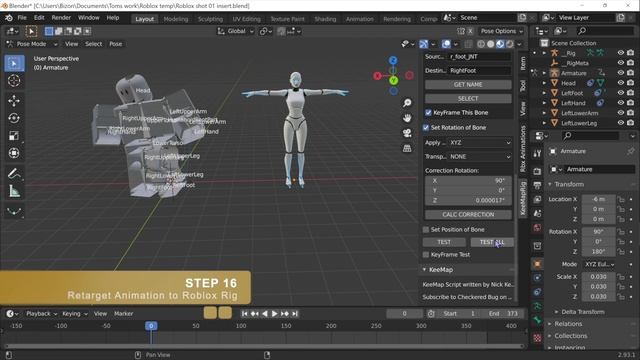Select rendered viewport shading mode
Viewport: 640px width, 360px height.
pyautogui.click(x=510, y=44)
